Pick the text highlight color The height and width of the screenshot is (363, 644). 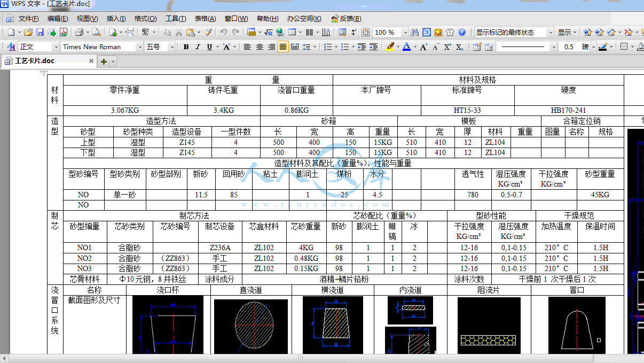[390, 47]
